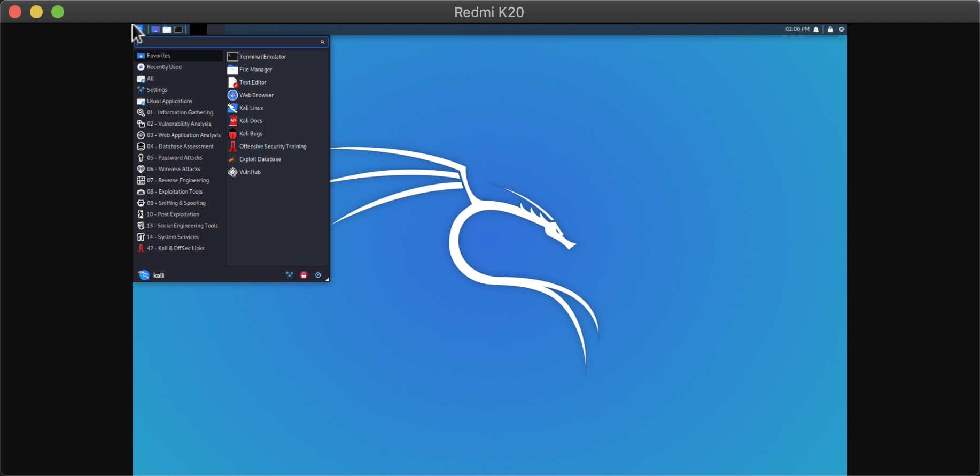Screen dimensions: 980x476
Task: Launch File Manager from the favorites list
Action: tap(277, 70)
